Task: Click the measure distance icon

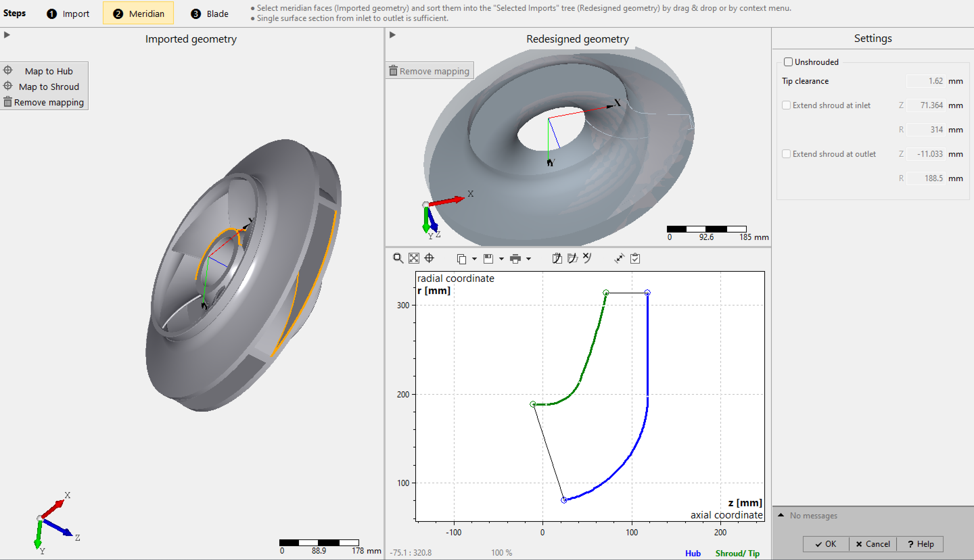Action: coord(619,258)
